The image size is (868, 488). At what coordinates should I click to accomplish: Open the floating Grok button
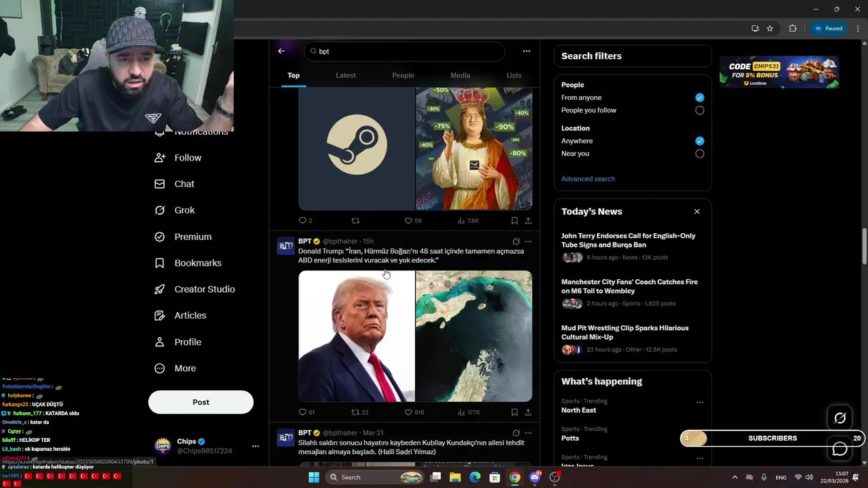tap(840, 418)
